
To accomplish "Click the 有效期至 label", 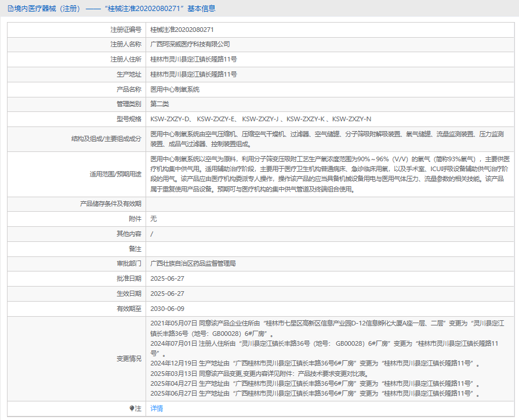I will point(129,309).
